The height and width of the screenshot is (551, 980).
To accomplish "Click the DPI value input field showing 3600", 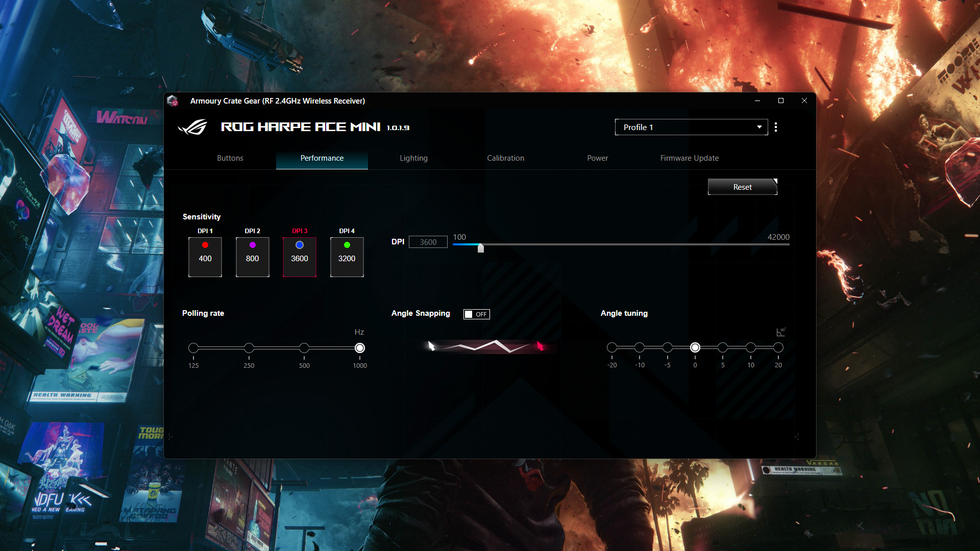I will point(428,242).
